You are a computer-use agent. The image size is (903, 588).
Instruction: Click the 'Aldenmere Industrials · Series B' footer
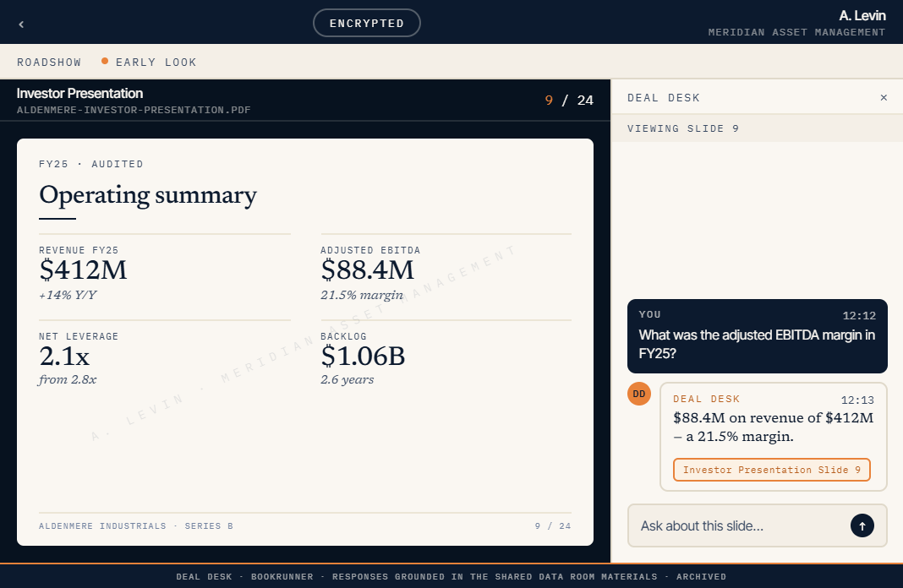click(x=136, y=525)
